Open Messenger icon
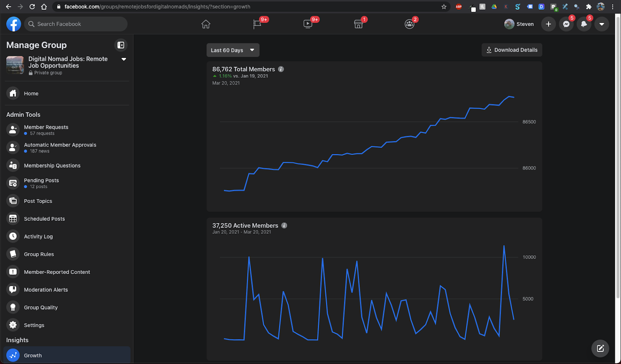621x364 pixels. tap(566, 24)
